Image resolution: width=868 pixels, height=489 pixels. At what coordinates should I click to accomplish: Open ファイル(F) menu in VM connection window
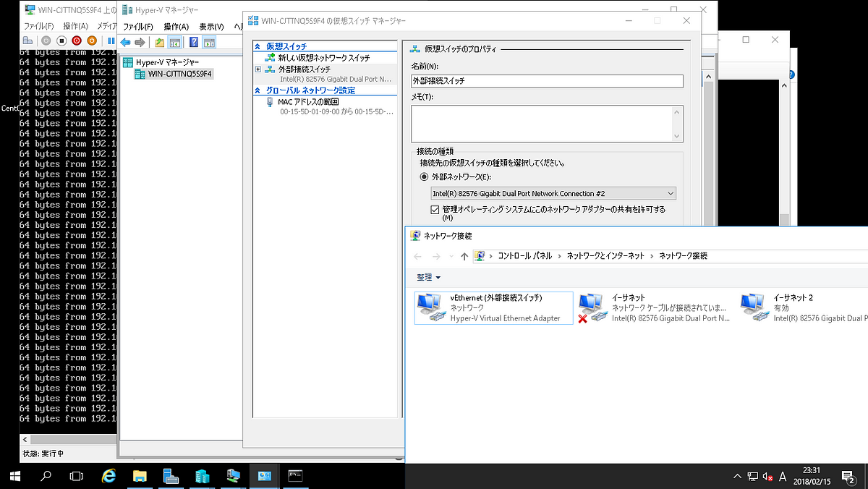pyautogui.click(x=39, y=26)
